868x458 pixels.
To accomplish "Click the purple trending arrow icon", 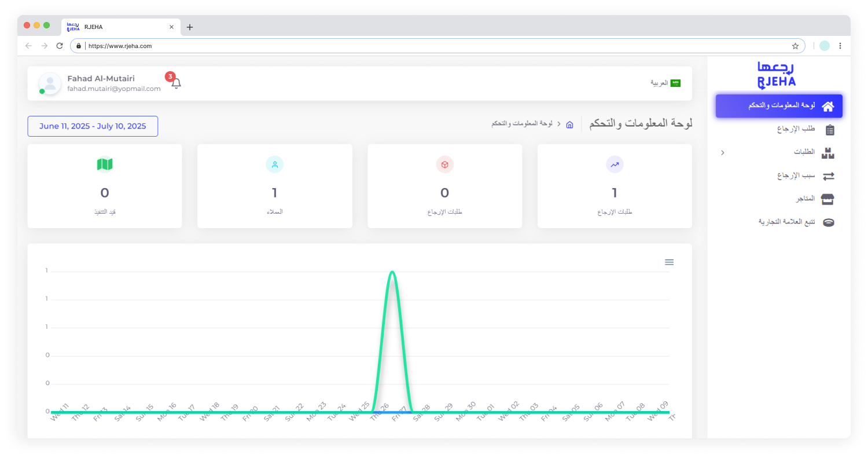I will click(615, 165).
